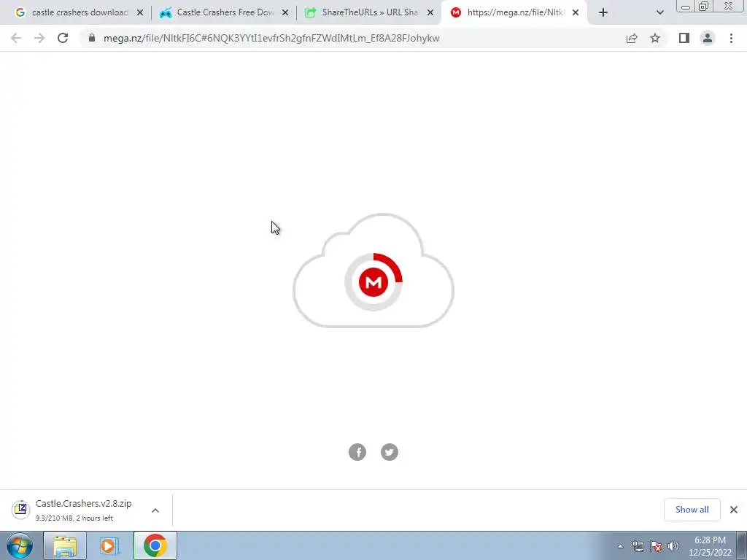Viewport: 747px width, 560px height.
Task: Share this page from the address bar
Action: pyautogui.click(x=632, y=38)
